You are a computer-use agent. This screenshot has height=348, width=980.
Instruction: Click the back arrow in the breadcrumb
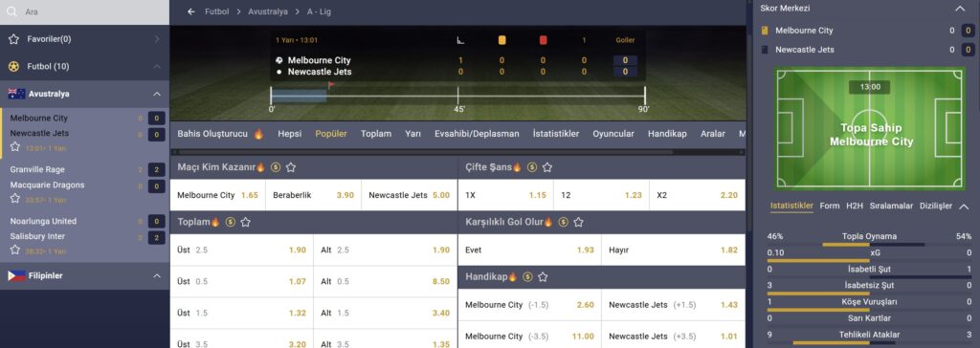coord(191,11)
